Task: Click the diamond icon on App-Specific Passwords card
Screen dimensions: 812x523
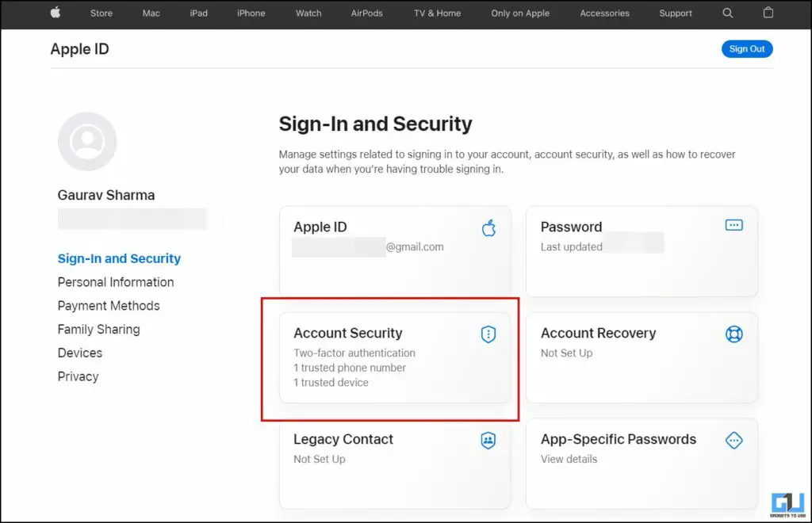Action: [x=733, y=441]
